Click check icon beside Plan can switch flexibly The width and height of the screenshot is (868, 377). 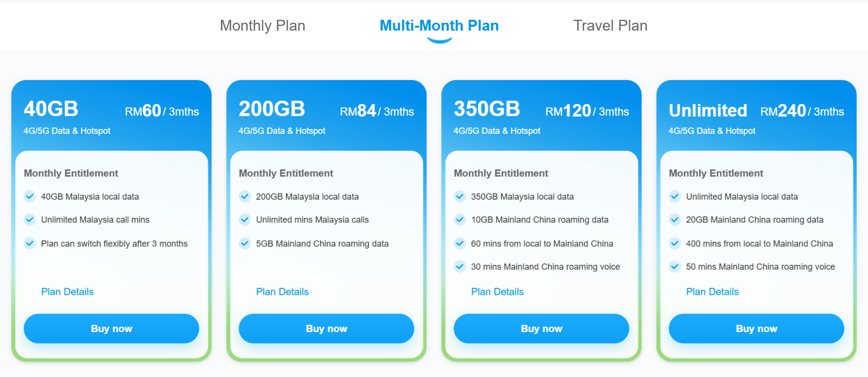30,244
